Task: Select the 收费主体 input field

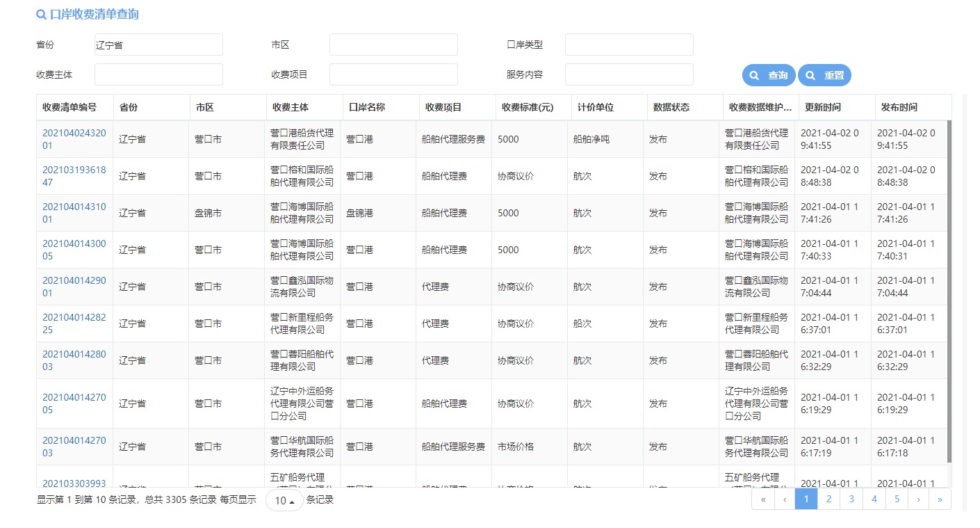Action: click(158, 74)
